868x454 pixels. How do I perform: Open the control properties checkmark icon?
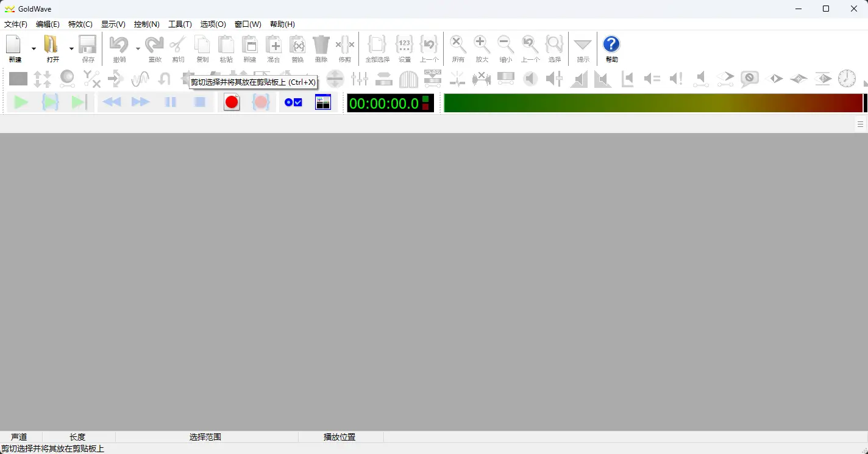click(x=293, y=103)
